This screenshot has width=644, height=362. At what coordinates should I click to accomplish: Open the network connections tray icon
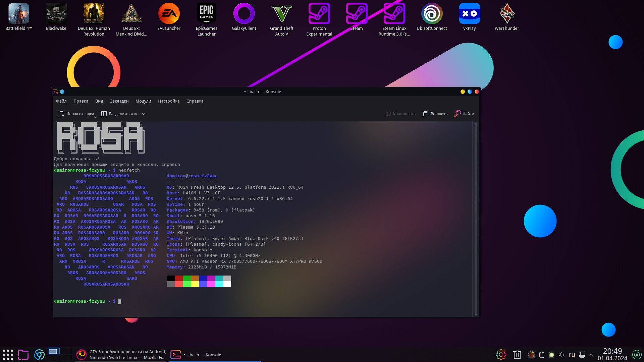click(x=582, y=355)
